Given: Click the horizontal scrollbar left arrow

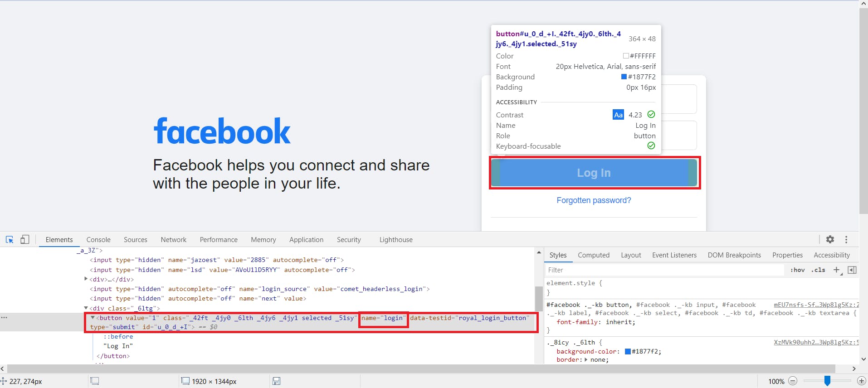Looking at the screenshot, I should pyautogui.click(x=3, y=369).
